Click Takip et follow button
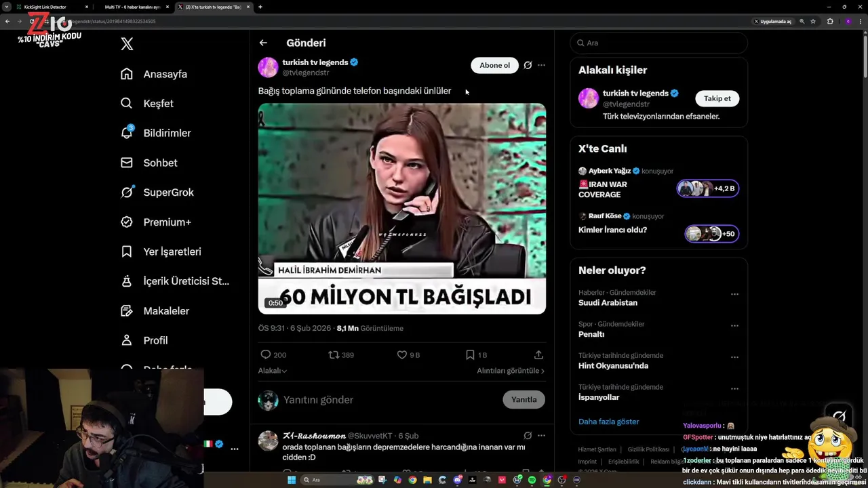 [x=717, y=98]
